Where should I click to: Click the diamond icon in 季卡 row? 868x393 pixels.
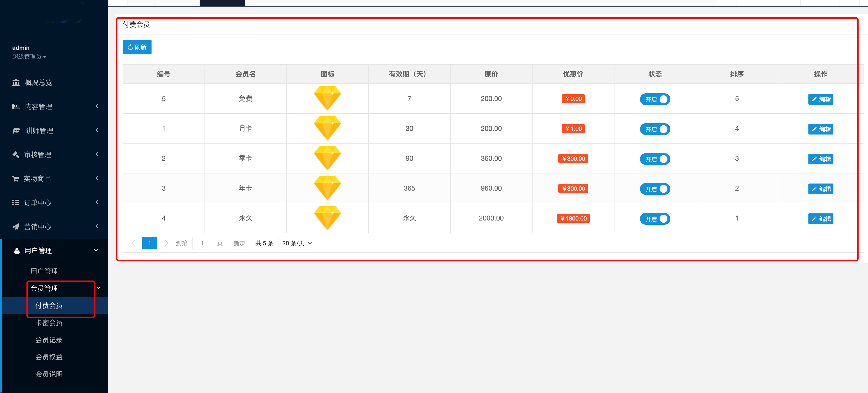click(327, 158)
